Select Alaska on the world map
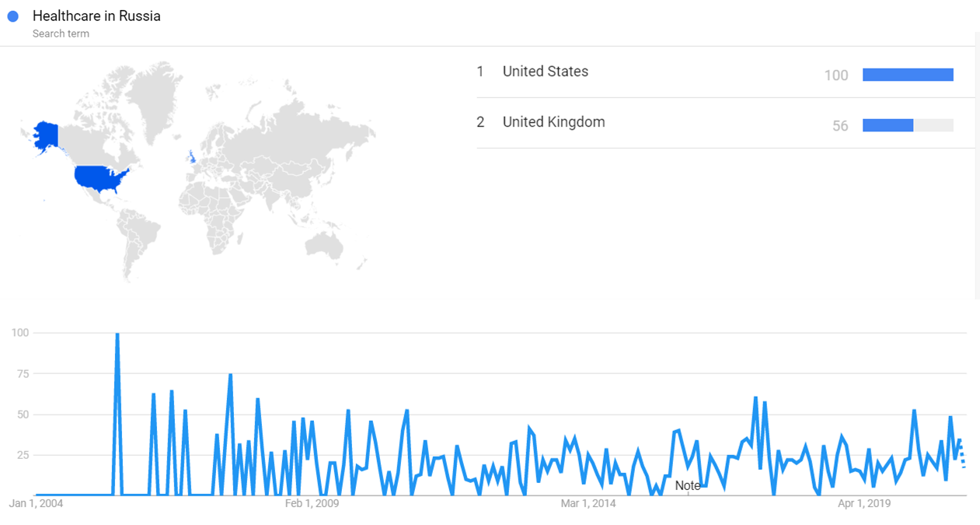 47,136
